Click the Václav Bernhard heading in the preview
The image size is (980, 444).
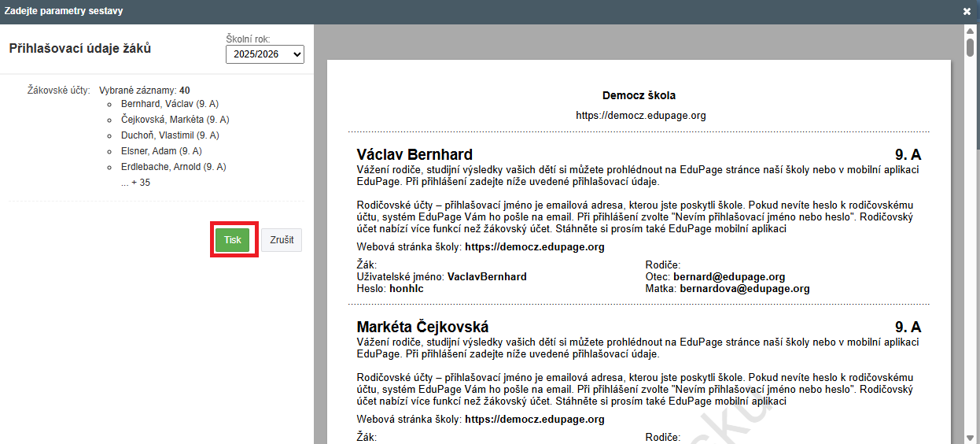[414, 154]
